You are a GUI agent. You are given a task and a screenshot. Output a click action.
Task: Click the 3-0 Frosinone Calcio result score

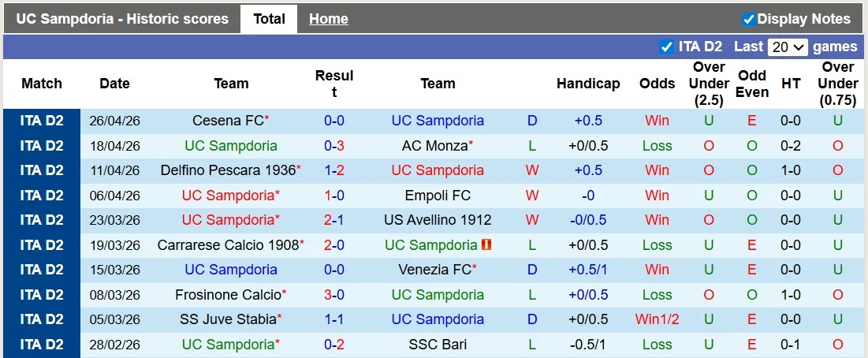tap(334, 295)
